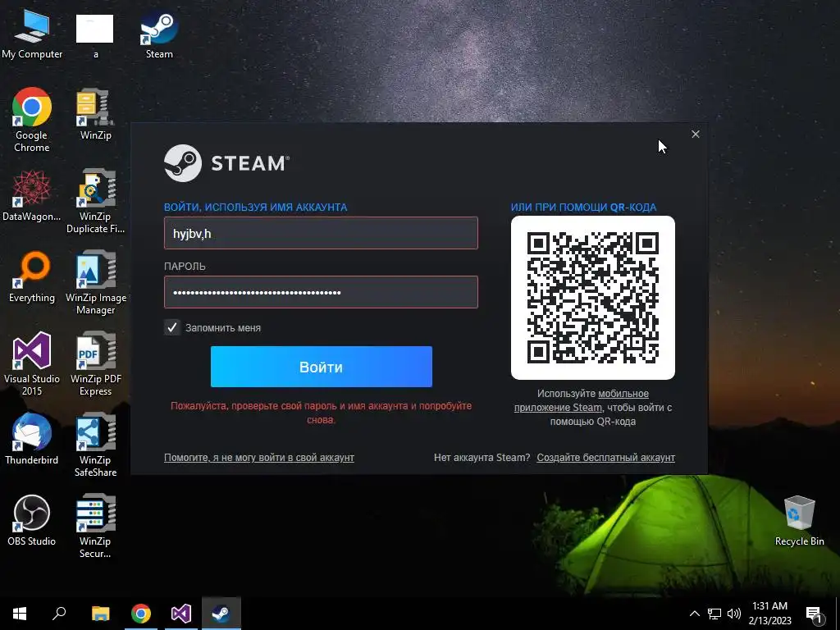Switch to Chrome in the taskbar
The width and height of the screenshot is (840, 630).
pyautogui.click(x=141, y=614)
